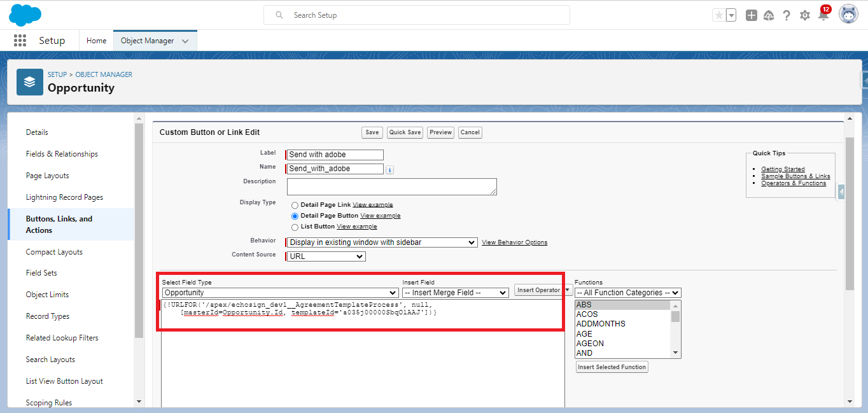Open the notifications bell icon
Image resolution: width=868 pixels, height=413 pixels.
pos(823,15)
